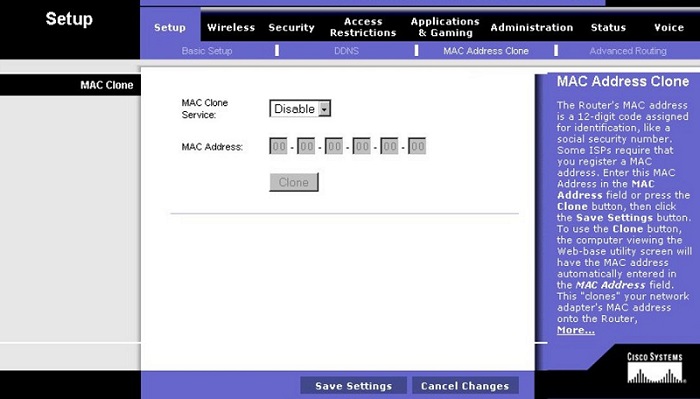Click first MAC address octet field
Viewport: 700px width, 399px height.
point(278,146)
